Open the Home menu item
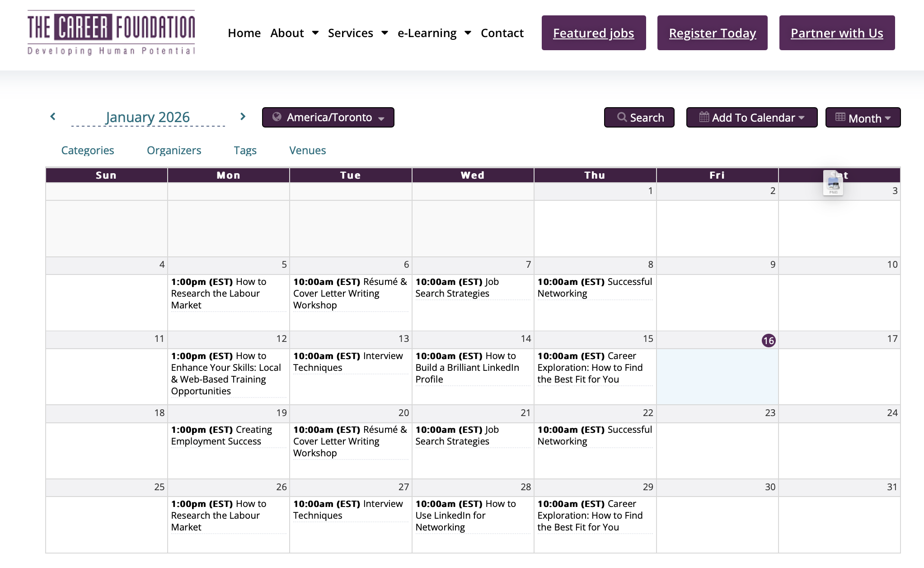 pos(244,33)
